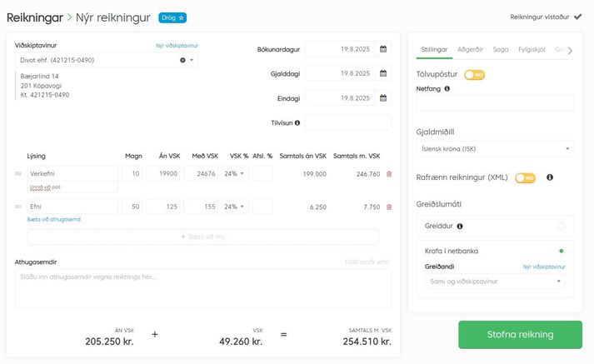Click the Stofna reikning button
The height and width of the screenshot is (364, 594).
pyautogui.click(x=520, y=335)
